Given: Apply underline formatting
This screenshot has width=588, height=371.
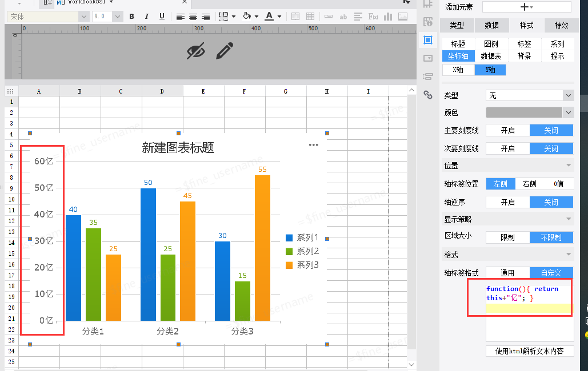Looking at the screenshot, I should (x=162, y=17).
